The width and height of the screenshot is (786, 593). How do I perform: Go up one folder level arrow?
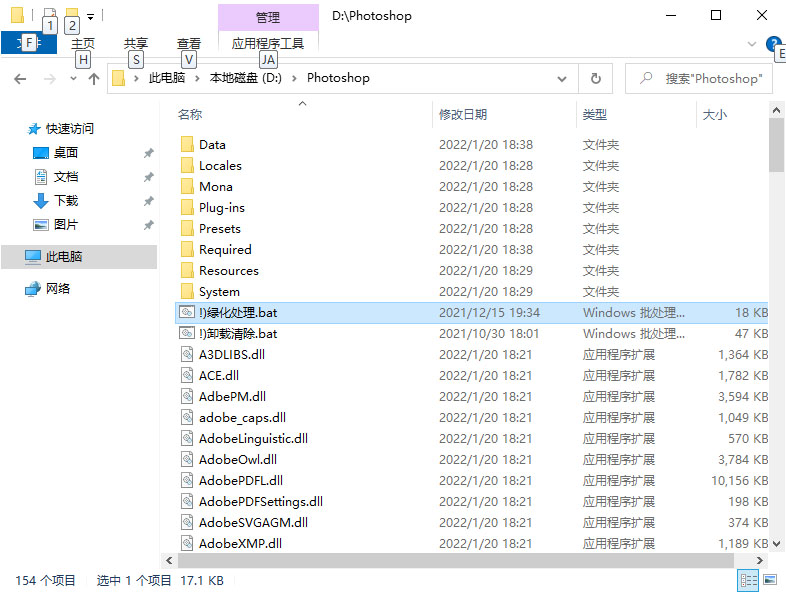click(x=94, y=79)
